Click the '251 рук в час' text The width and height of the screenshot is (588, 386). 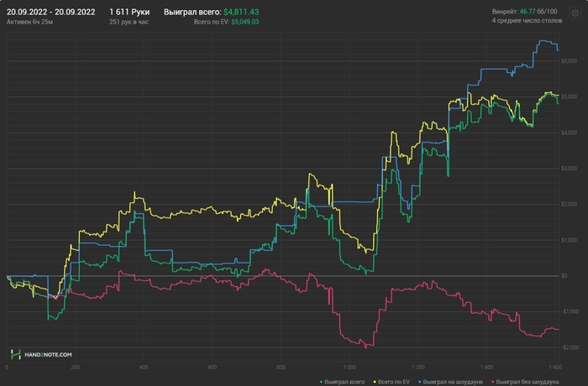tap(129, 22)
